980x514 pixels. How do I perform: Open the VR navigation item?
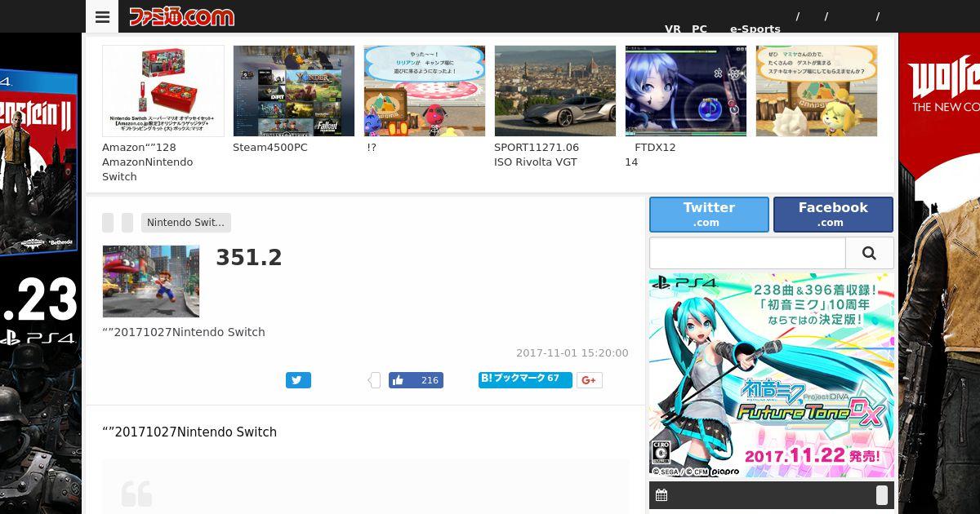(673, 29)
